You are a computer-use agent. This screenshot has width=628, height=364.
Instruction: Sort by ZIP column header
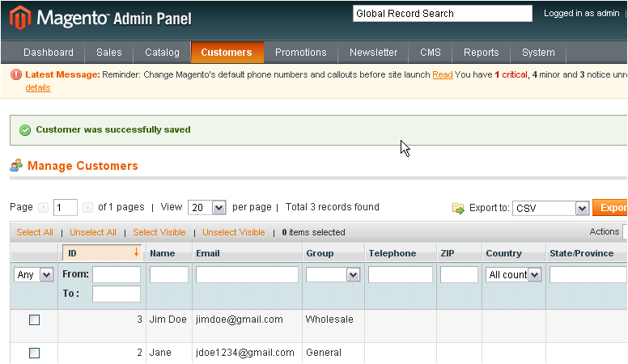point(448,253)
